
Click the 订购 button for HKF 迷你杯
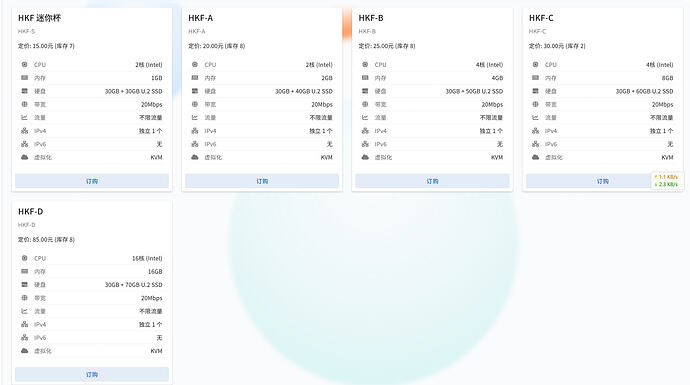point(92,181)
